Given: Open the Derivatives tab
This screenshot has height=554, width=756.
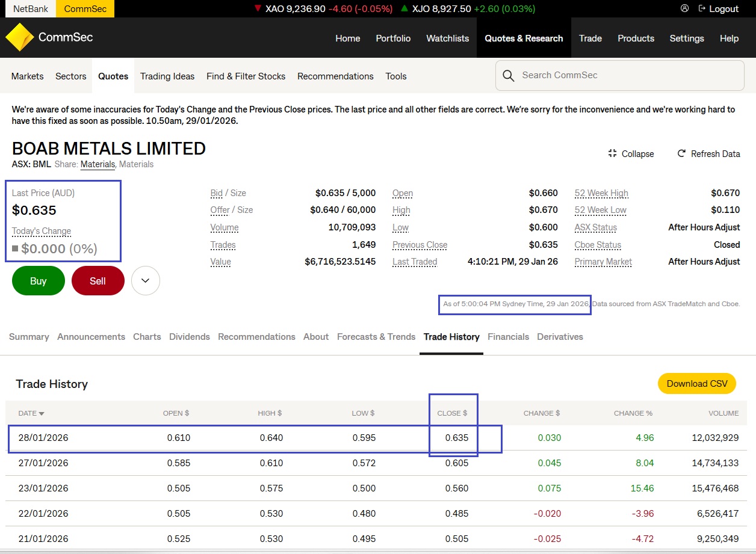Looking at the screenshot, I should [560, 337].
